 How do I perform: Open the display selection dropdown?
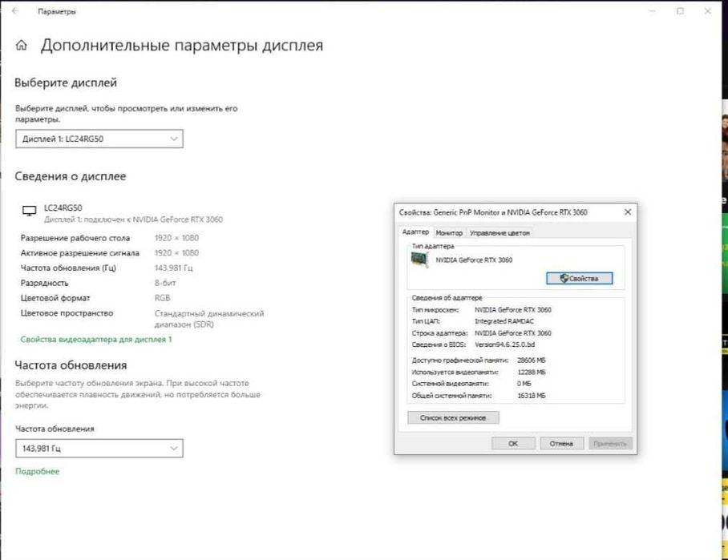click(99, 139)
